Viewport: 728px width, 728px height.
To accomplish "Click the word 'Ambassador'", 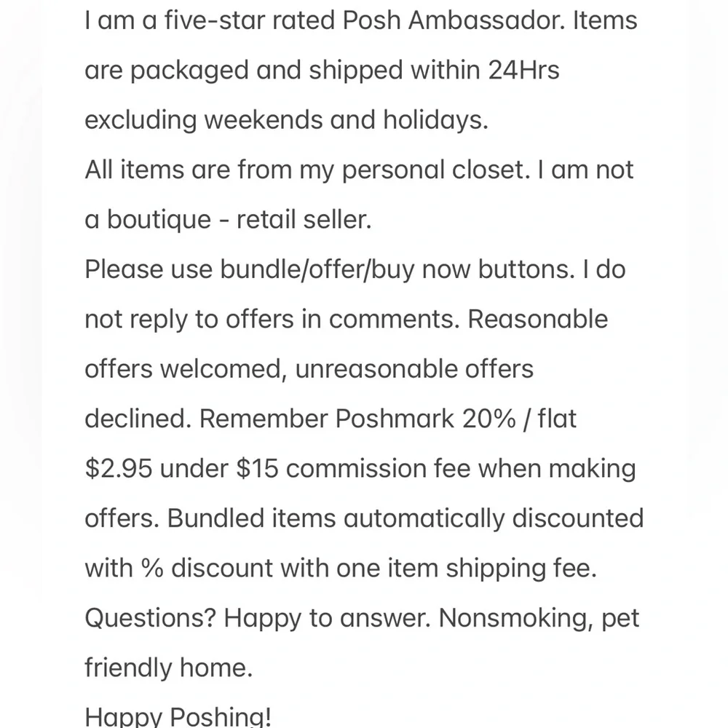I will (x=486, y=20).
